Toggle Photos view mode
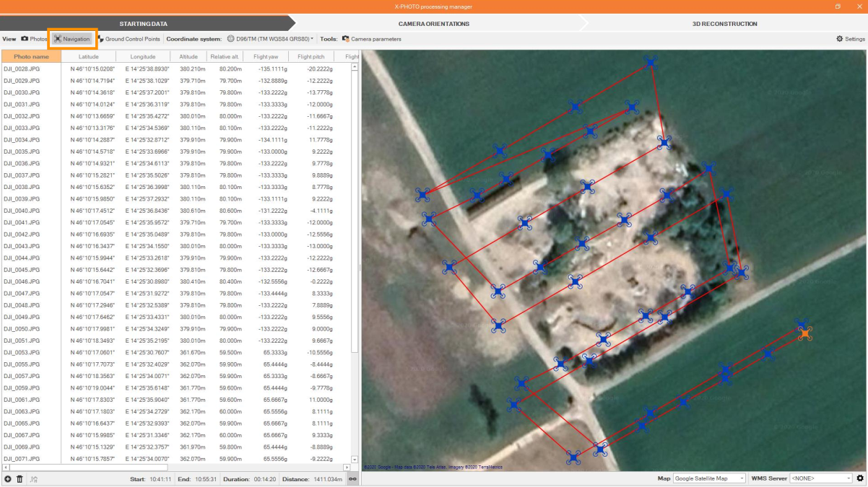Image resolution: width=868 pixels, height=487 pixels. coord(34,39)
